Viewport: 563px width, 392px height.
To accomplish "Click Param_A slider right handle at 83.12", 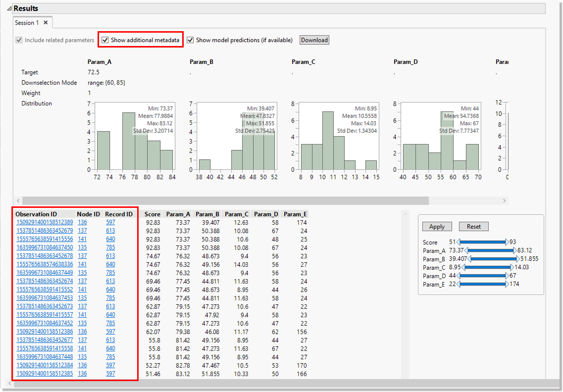I will pyautogui.click(x=515, y=250).
